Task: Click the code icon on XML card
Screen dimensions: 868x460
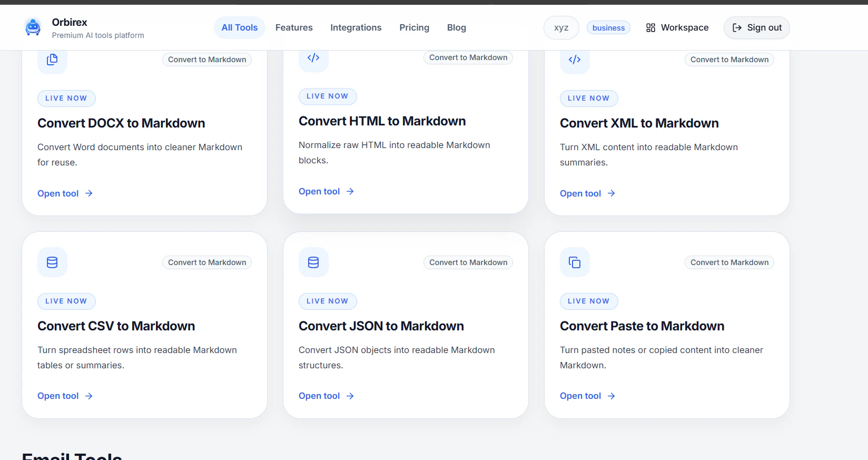Action: [575, 60]
